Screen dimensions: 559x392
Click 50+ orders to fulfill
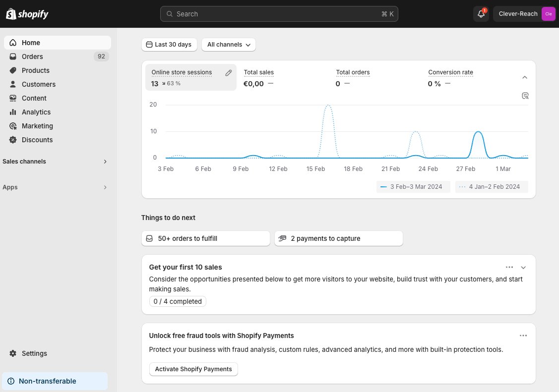click(205, 238)
